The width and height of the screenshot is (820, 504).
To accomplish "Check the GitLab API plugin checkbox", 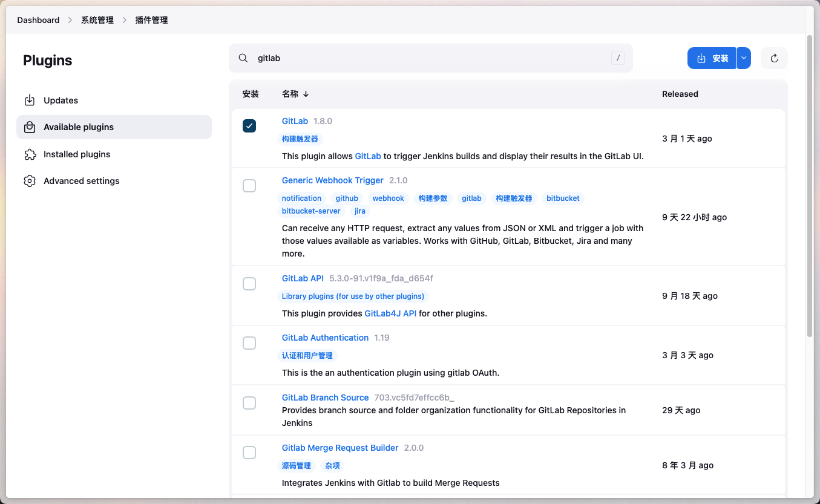I will point(249,284).
